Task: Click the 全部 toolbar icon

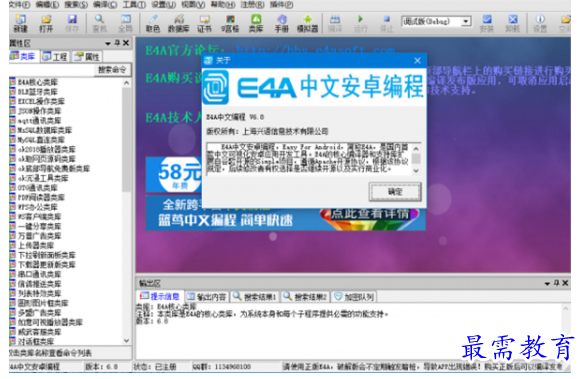Action: coord(125,23)
